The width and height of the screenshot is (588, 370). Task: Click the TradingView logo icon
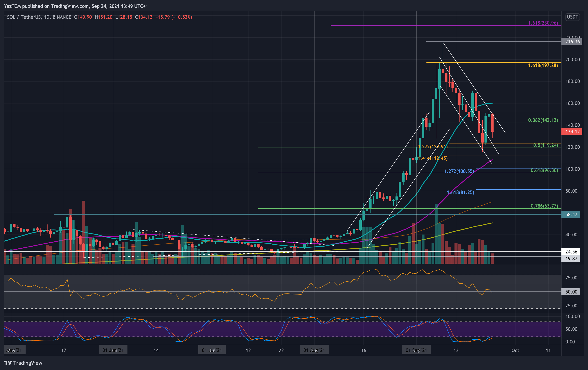[8, 363]
